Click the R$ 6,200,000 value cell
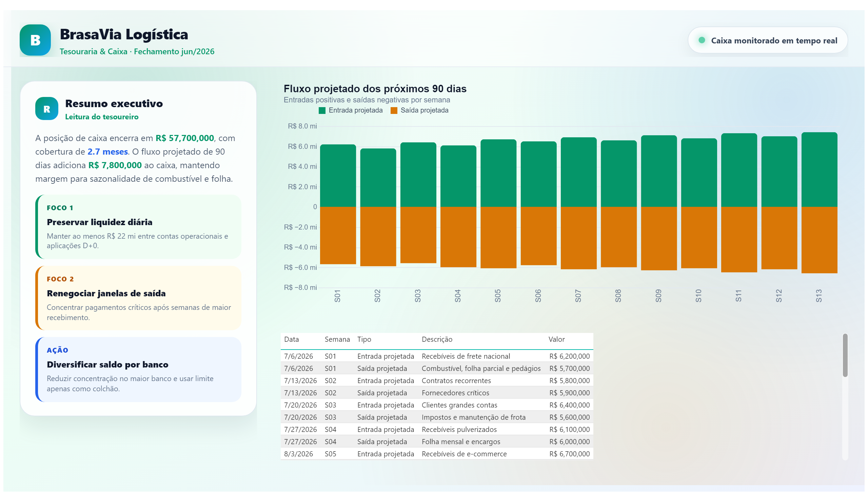 (x=570, y=356)
